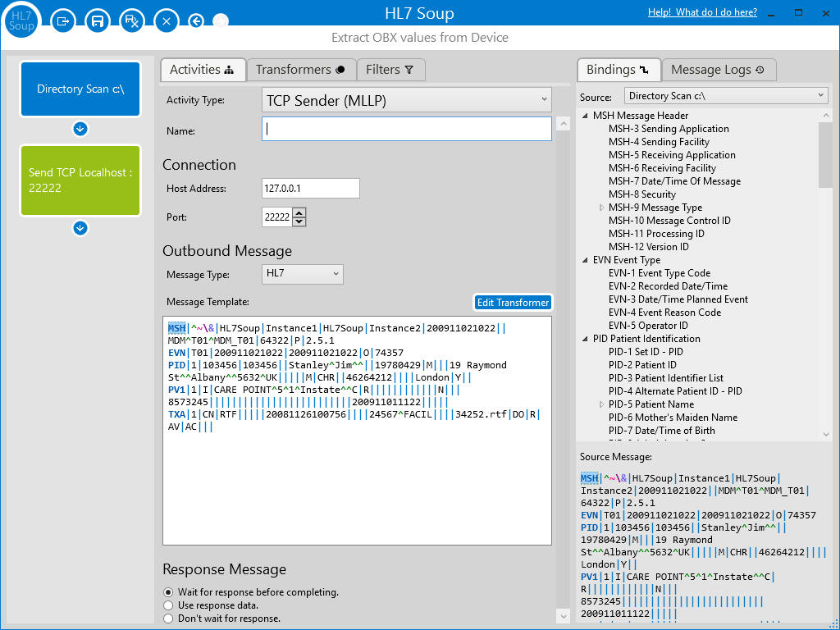Click the exit workflow icon in header
This screenshot has width=840, height=630.
[63, 21]
